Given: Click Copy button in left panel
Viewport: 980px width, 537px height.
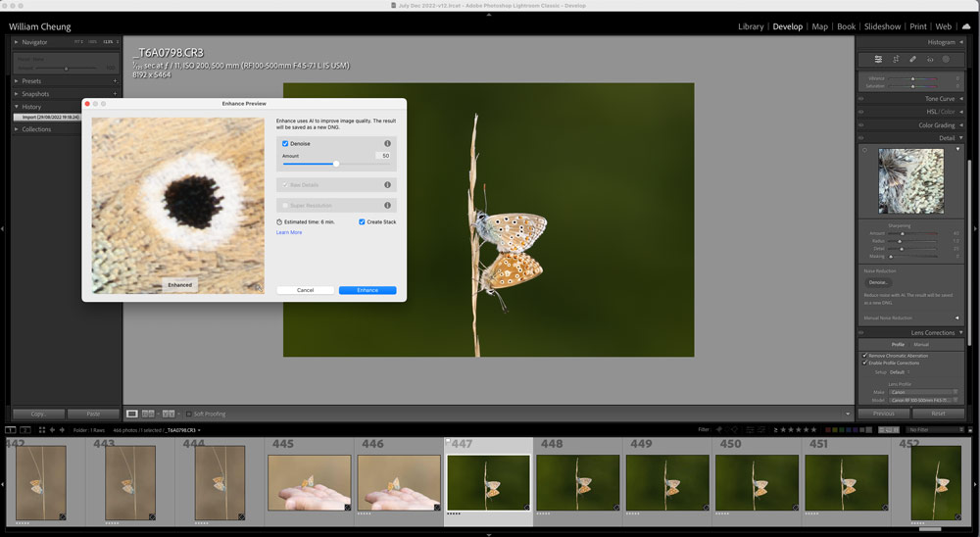Looking at the screenshot, I should 38,414.
